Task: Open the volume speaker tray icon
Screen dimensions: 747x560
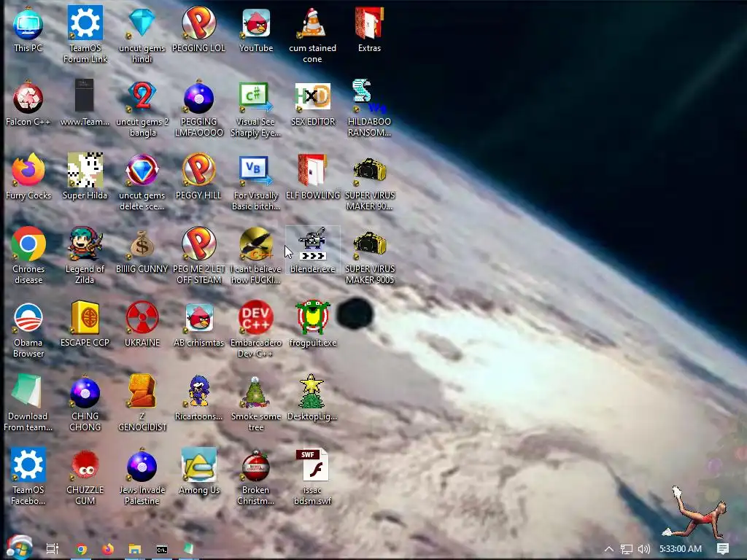Action: click(x=644, y=549)
